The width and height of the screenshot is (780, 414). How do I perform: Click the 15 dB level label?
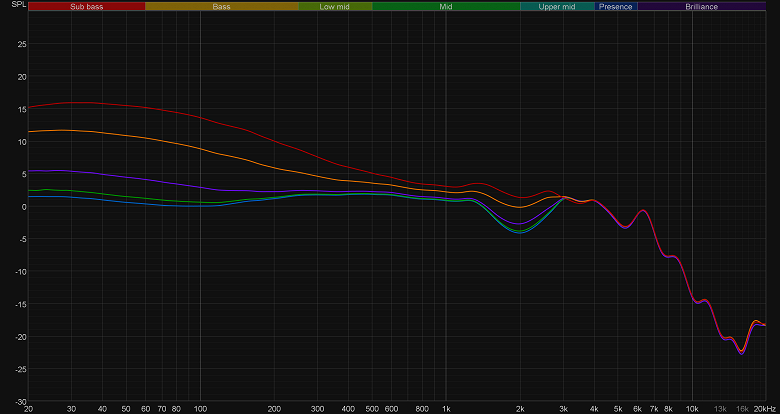(x=22, y=109)
